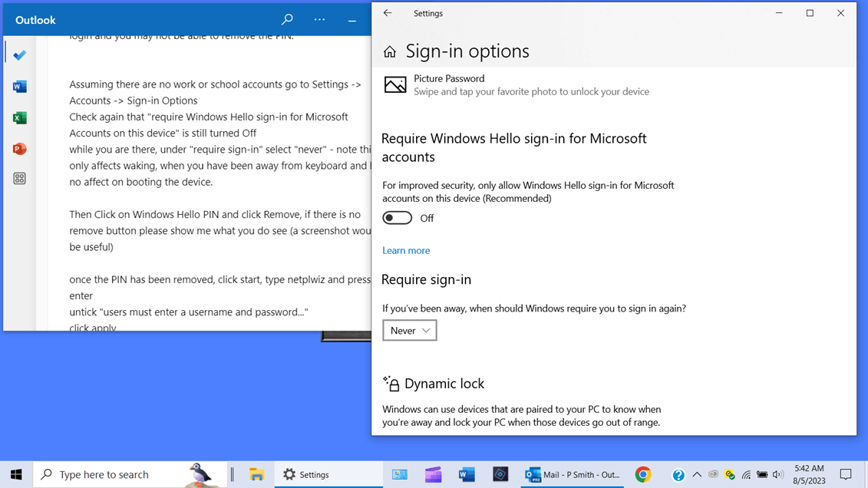Click the Dynamic lock heading icon
868x488 pixels.
click(x=391, y=384)
